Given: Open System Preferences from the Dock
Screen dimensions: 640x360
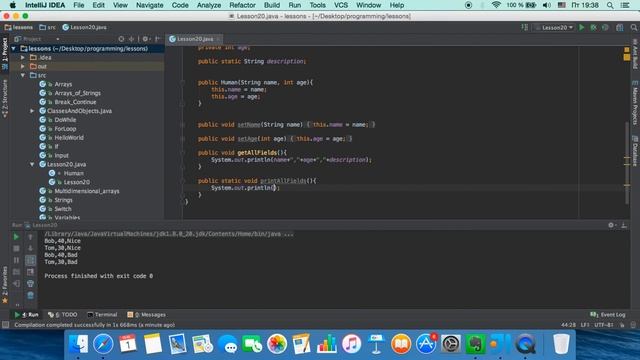Looking at the screenshot, I should pyautogui.click(x=451, y=344).
